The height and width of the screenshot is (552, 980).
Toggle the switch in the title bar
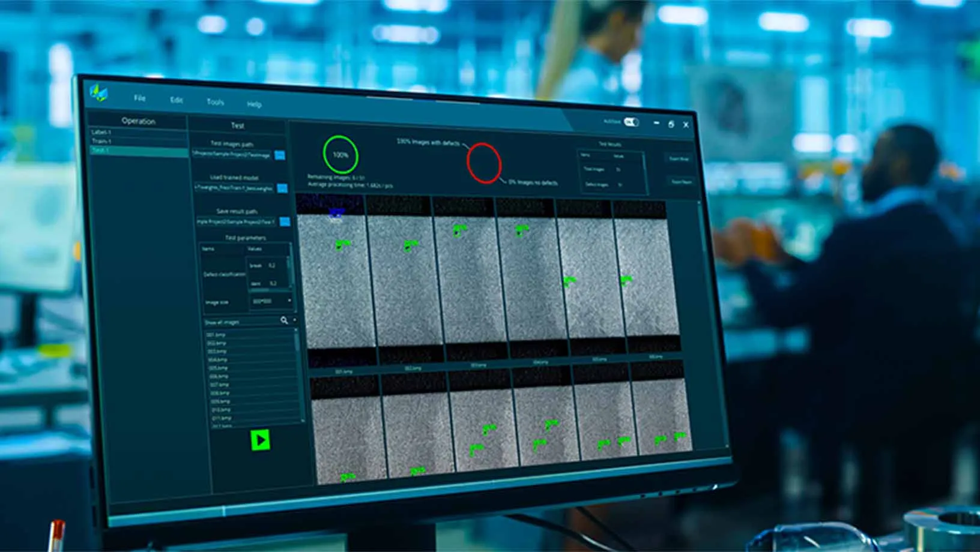point(631,122)
